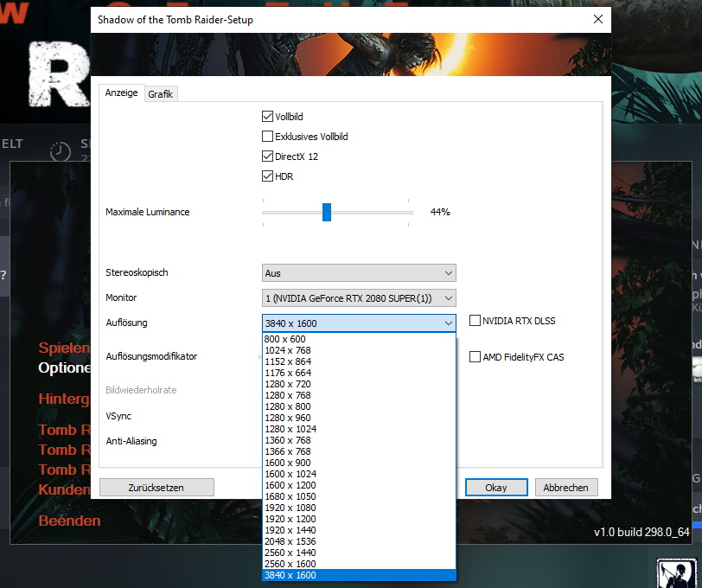
Task: Choose resolution 2560 x 1440
Action: pyautogui.click(x=359, y=553)
